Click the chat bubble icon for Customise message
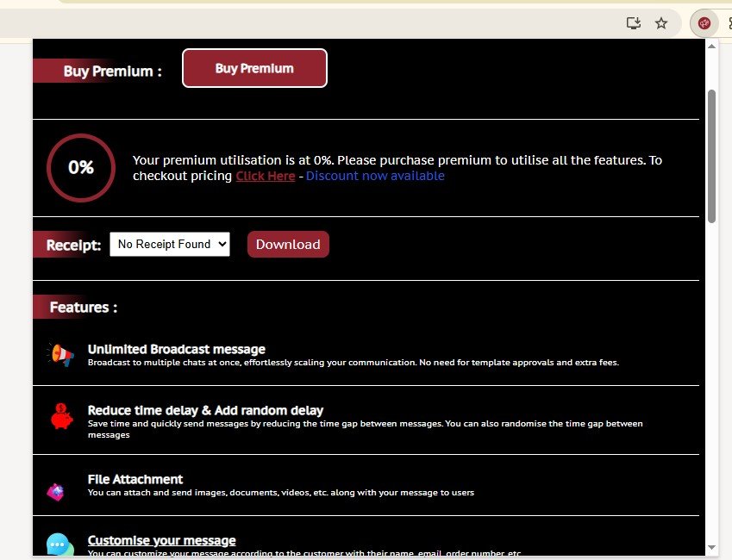The width and height of the screenshot is (732, 560). pos(59,545)
